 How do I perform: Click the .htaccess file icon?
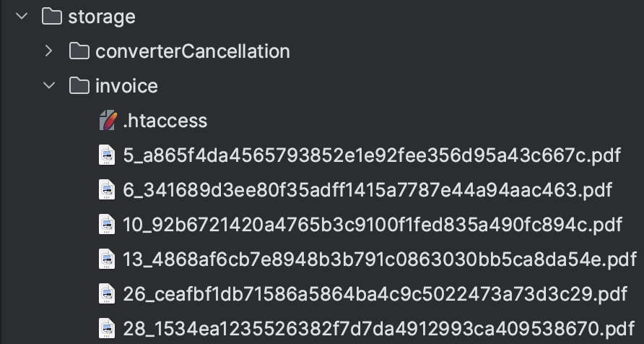click(x=107, y=121)
